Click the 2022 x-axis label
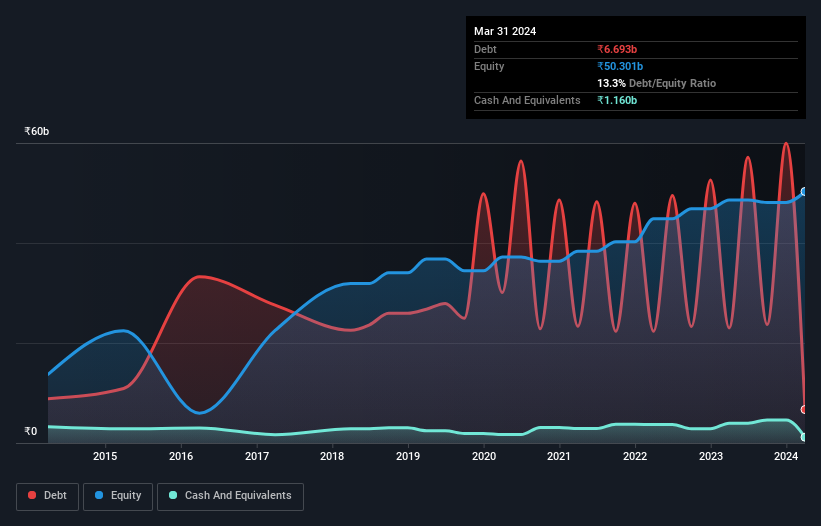Image resolution: width=821 pixels, height=526 pixels. click(635, 456)
